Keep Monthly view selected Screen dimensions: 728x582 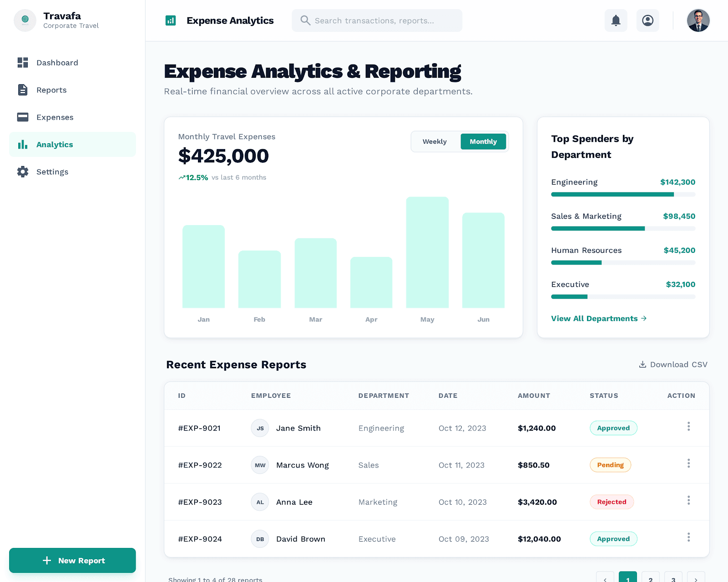[483, 141]
